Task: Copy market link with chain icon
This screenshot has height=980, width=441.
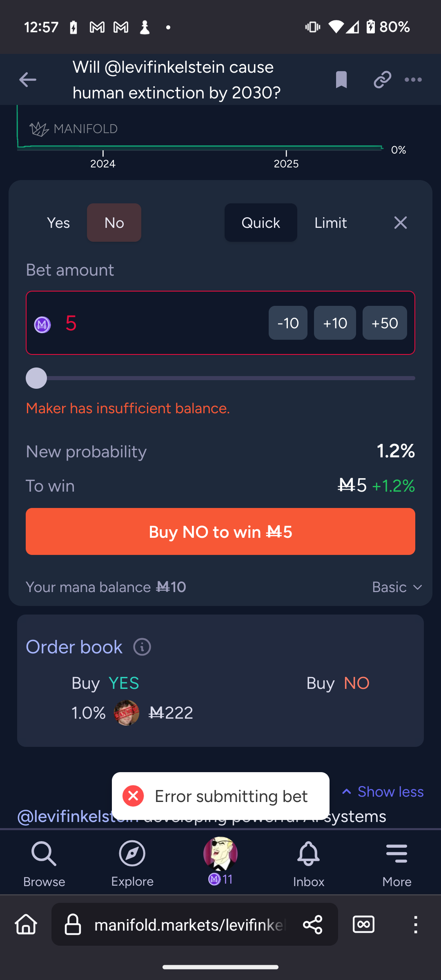Action: [x=382, y=80]
